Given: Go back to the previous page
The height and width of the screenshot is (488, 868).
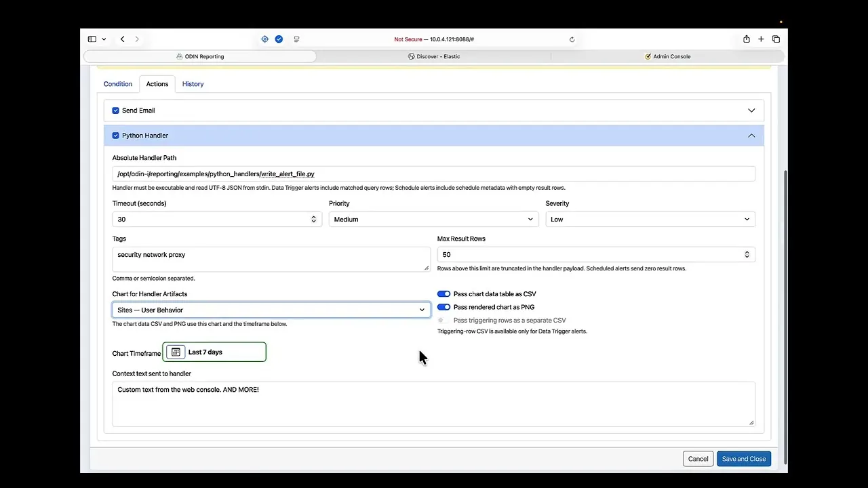Looking at the screenshot, I should point(122,39).
